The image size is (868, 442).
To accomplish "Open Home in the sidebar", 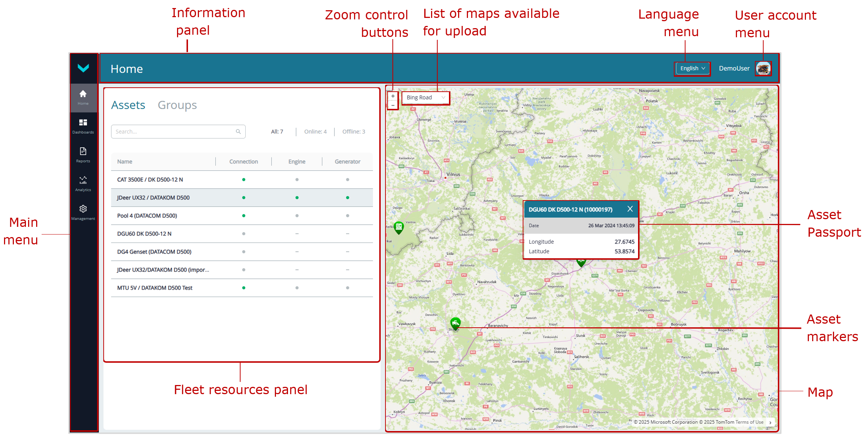I will click(x=83, y=97).
